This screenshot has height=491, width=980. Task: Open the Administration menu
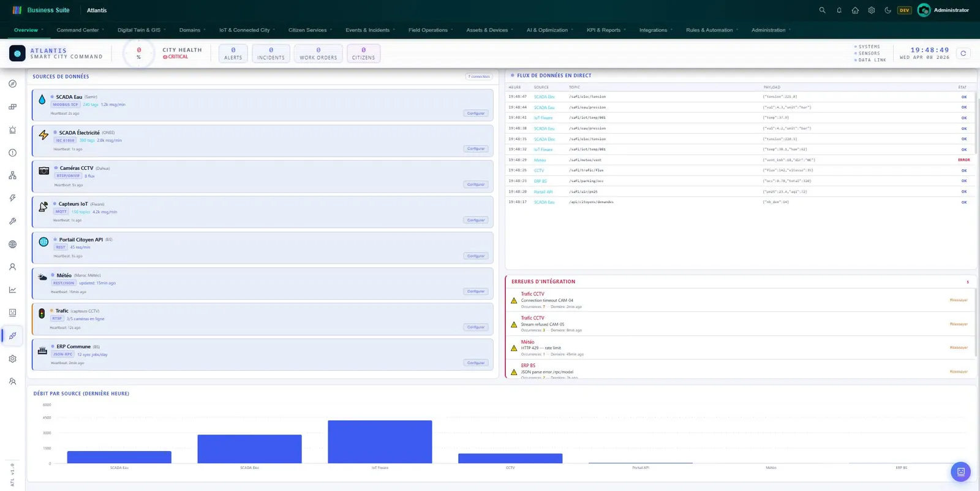click(x=771, y=30)
